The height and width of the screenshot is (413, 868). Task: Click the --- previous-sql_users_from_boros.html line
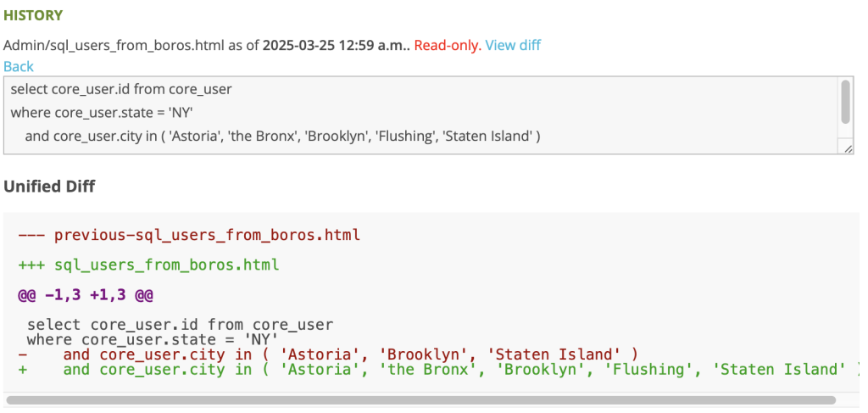[189, 235]
